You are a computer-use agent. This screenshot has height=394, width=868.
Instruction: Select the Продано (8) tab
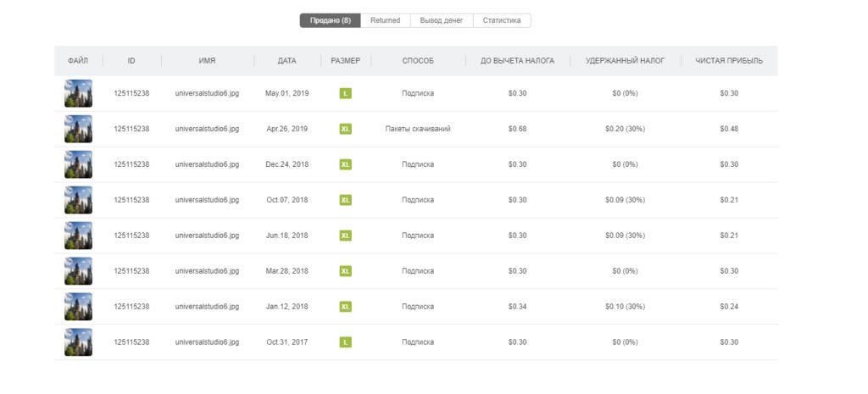pos(331,20)
